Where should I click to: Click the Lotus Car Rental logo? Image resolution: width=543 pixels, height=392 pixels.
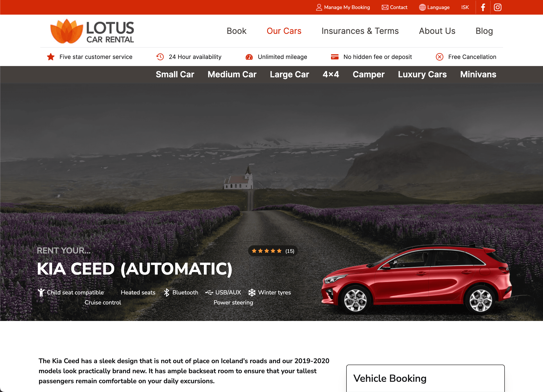click(x=92, y=31)
